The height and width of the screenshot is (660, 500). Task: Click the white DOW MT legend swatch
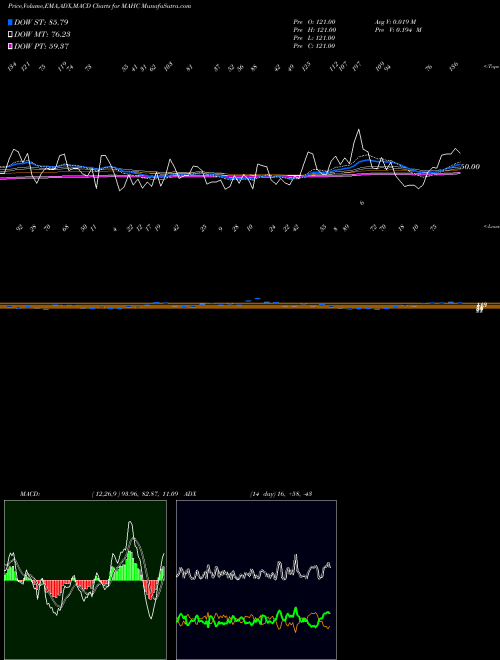[10, 35]
